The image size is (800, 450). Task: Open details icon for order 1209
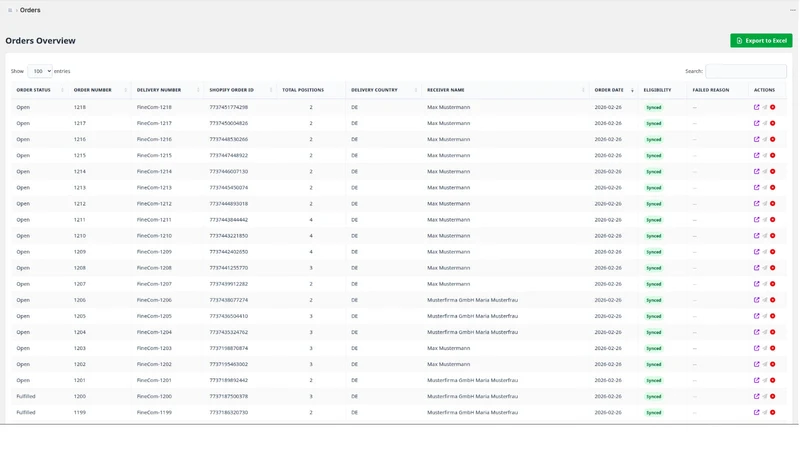click(x=756, y=252)
